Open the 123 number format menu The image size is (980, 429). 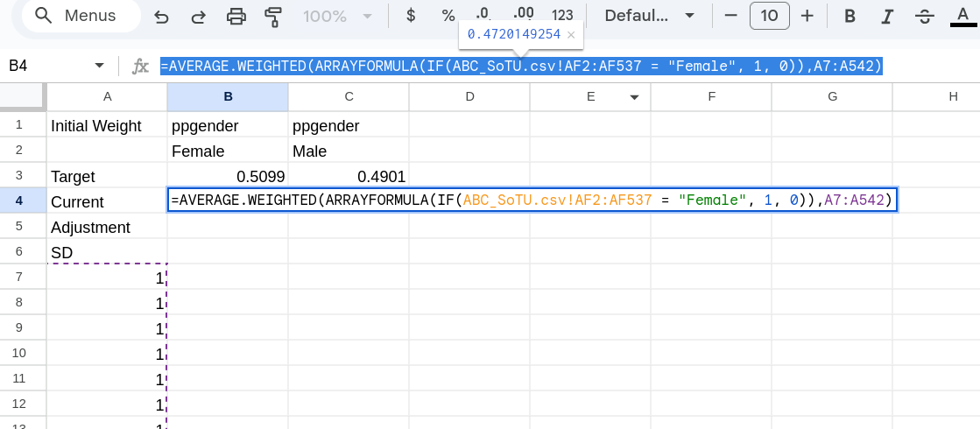[562, 16]
